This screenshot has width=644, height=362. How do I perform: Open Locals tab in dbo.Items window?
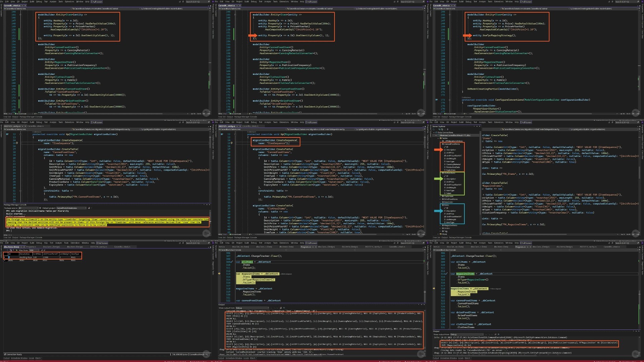31,358
